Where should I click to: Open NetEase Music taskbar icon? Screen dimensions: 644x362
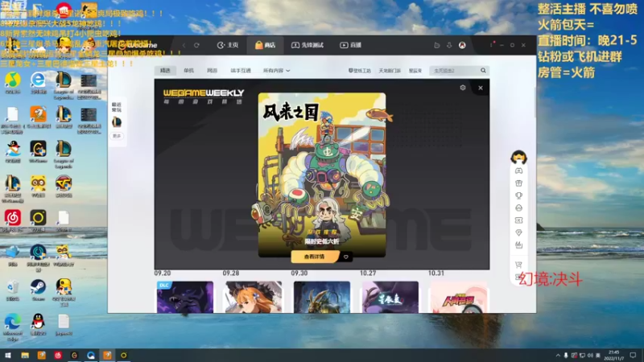(58, 356)
